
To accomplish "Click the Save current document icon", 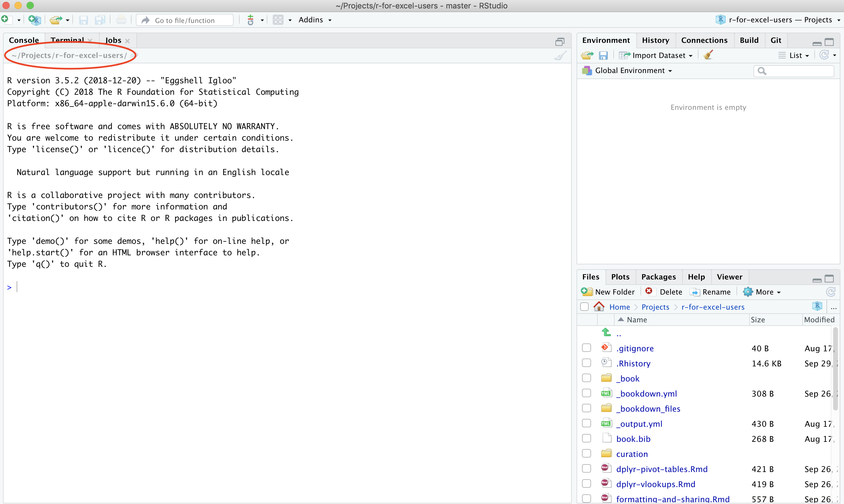I will coord(83,20).
